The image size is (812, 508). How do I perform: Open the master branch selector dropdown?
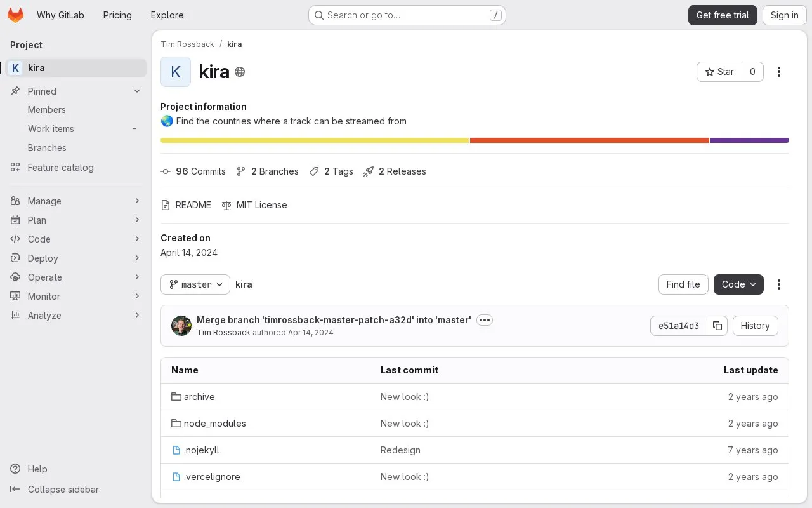point(195,284)
